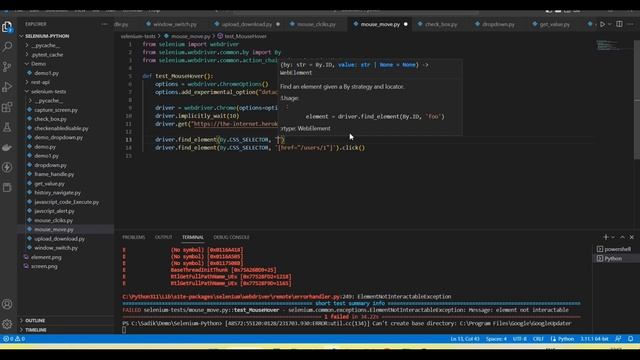
Task: Switch to the dropdown.py editor tab
Action: [498, 24]
